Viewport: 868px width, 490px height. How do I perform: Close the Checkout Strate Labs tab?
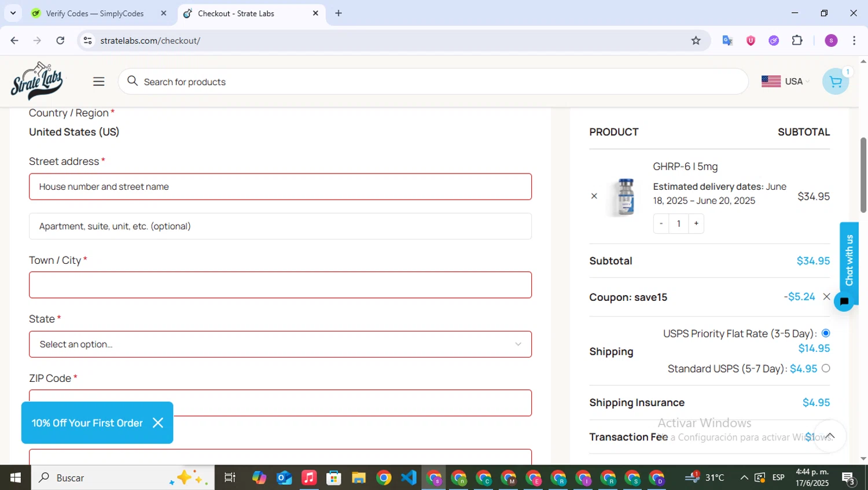(315, 13)
